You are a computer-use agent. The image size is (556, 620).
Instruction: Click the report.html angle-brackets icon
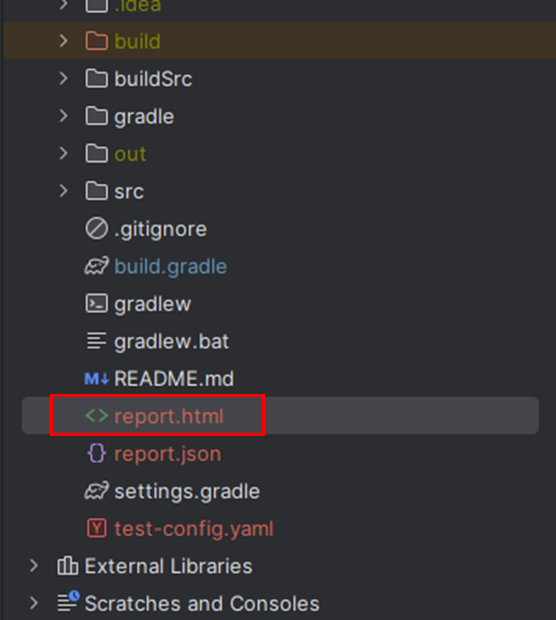(x=96, y=416)
